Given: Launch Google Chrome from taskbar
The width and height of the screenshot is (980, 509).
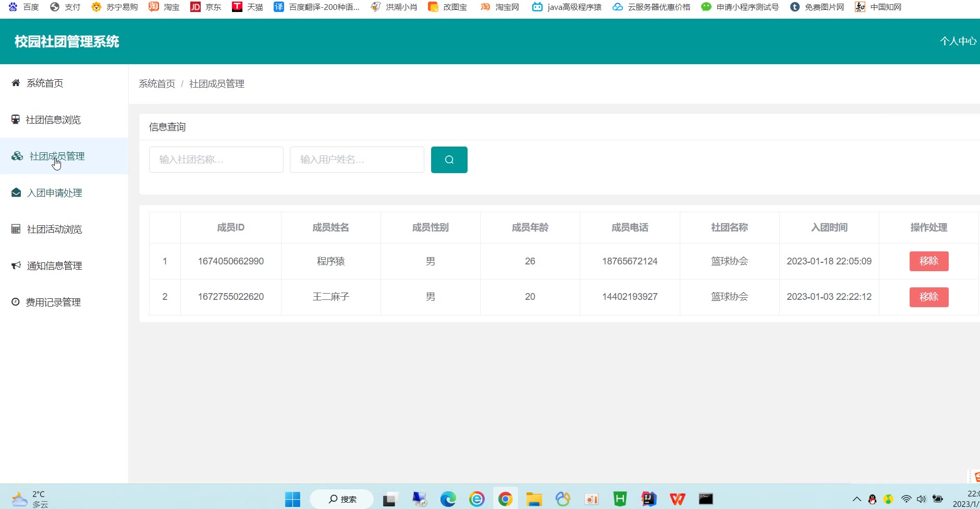Looking at the screenshot, I should pos(505,499).
